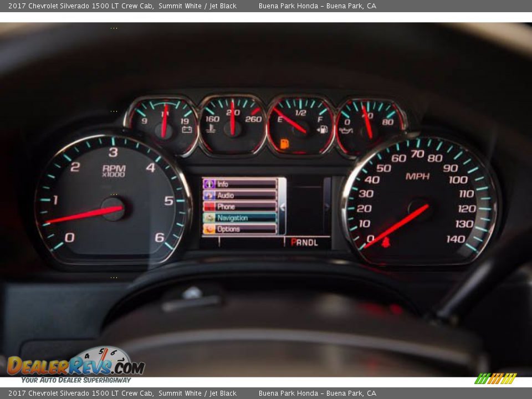Screen dimensions: 532x399
Task: Click the fuel gauge needle
Action: coord(289,120)
